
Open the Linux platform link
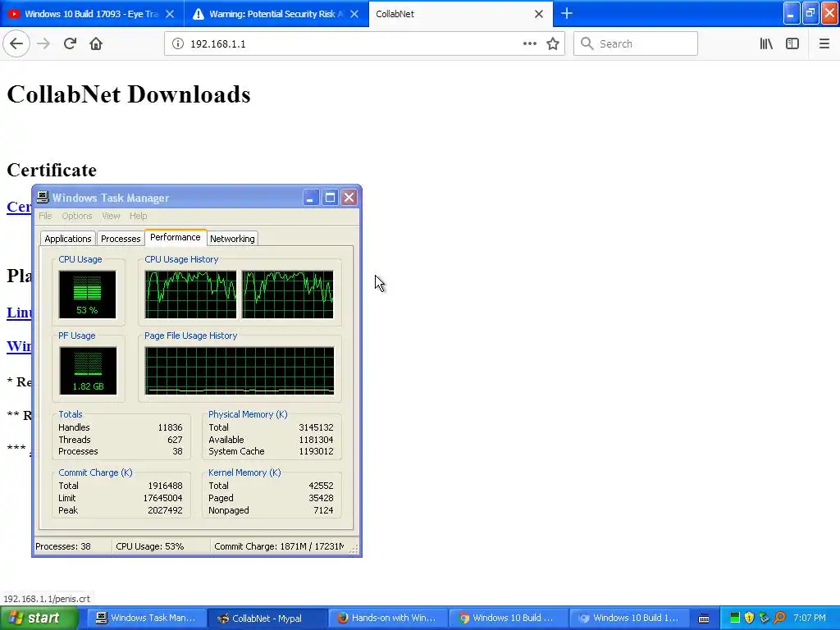tap(19, 313)
